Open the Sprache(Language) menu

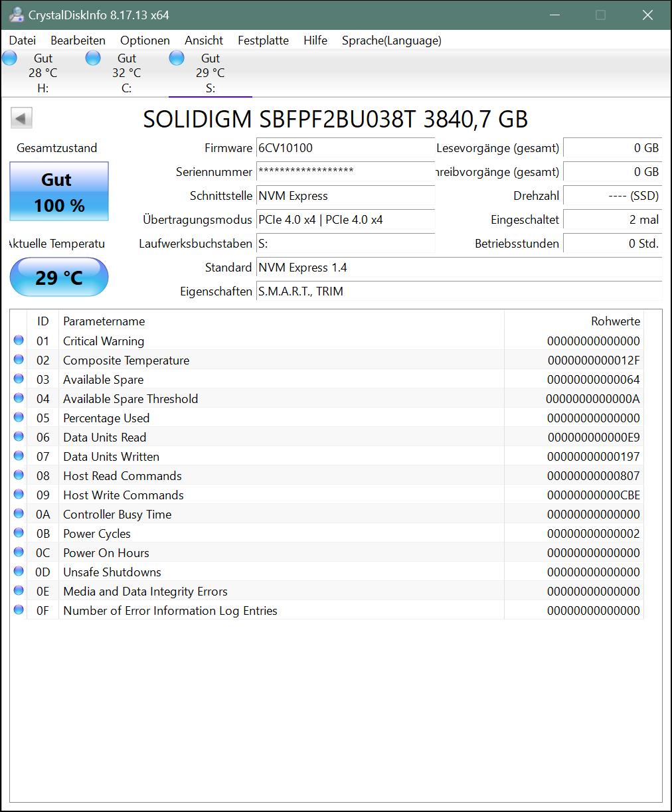pyautogui.click(x=392, y=41)
